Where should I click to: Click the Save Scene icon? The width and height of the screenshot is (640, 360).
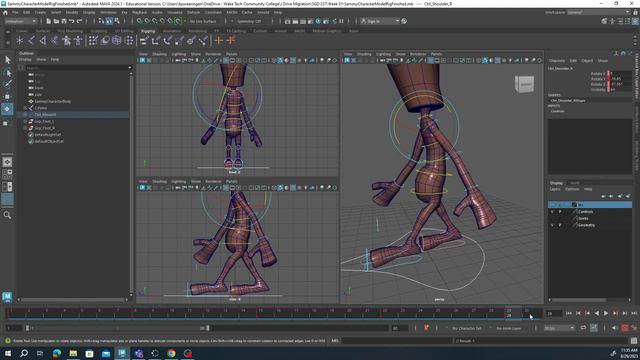[64, 21]
